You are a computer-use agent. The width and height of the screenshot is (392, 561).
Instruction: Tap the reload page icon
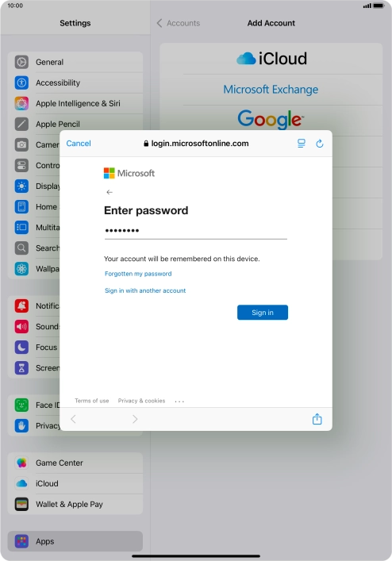pyautogui.click(x=320, y=144)
